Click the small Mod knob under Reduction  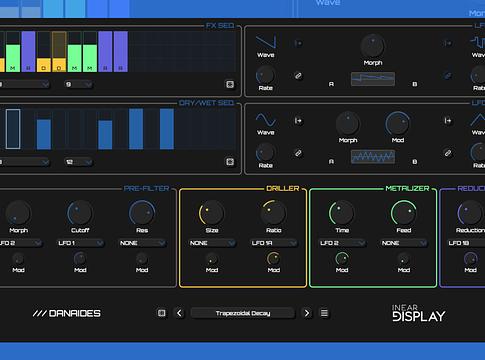click(x=470, y=259)
